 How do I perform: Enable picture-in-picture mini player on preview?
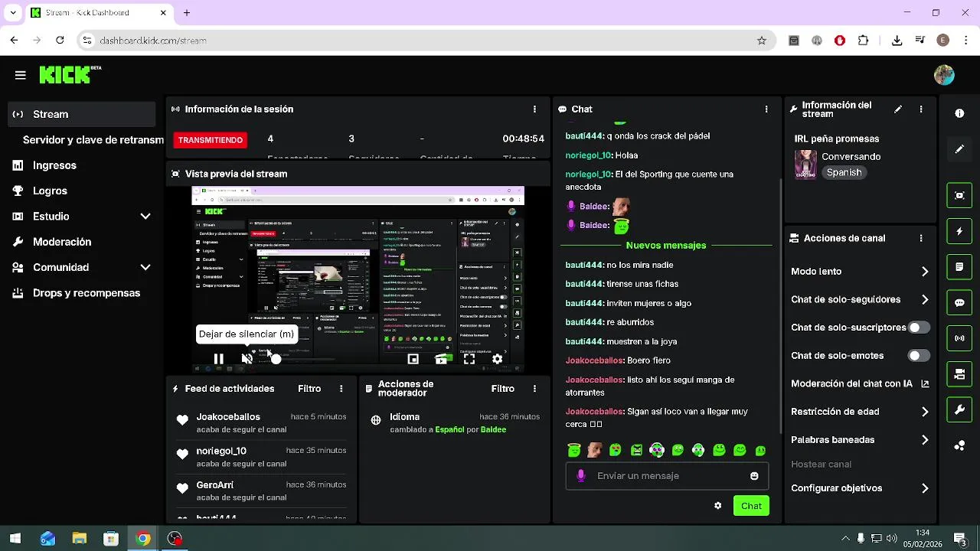(x=413, y=359)
